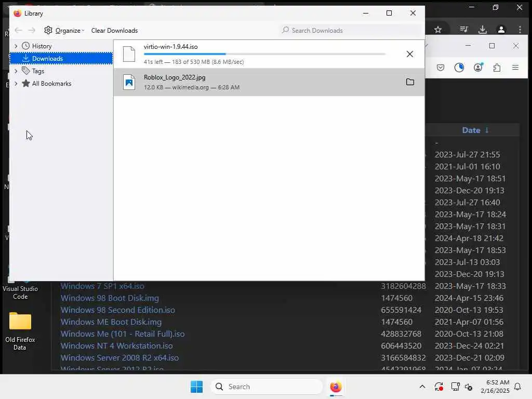Open Windows 98 Second Edition.iso link
The height and width of the screenshot is (399, 532).
point(118,310)
